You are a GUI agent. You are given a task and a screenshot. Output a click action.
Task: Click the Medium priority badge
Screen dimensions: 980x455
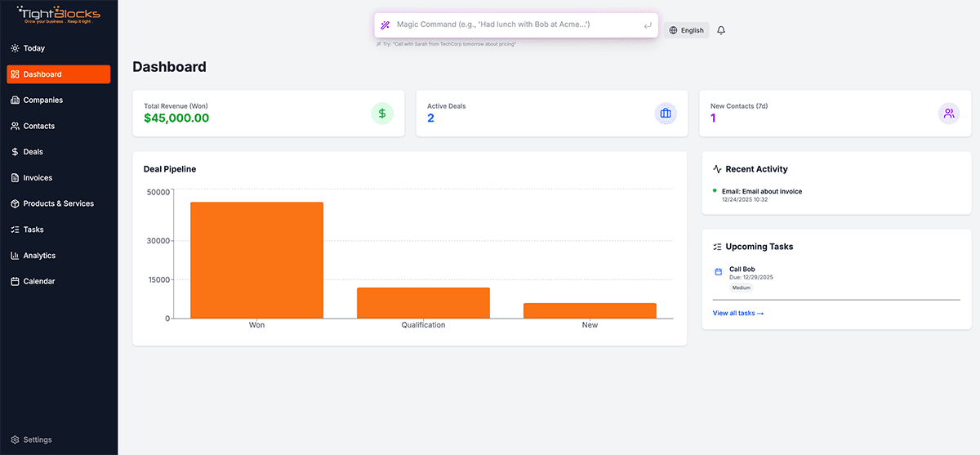741,288
